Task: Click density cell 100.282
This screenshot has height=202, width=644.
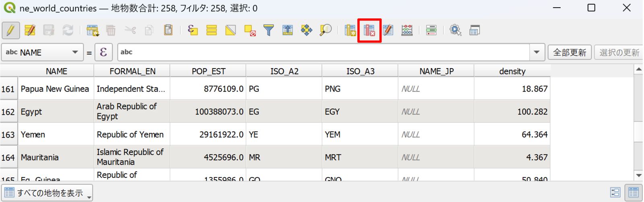Action: coord(512,112)
